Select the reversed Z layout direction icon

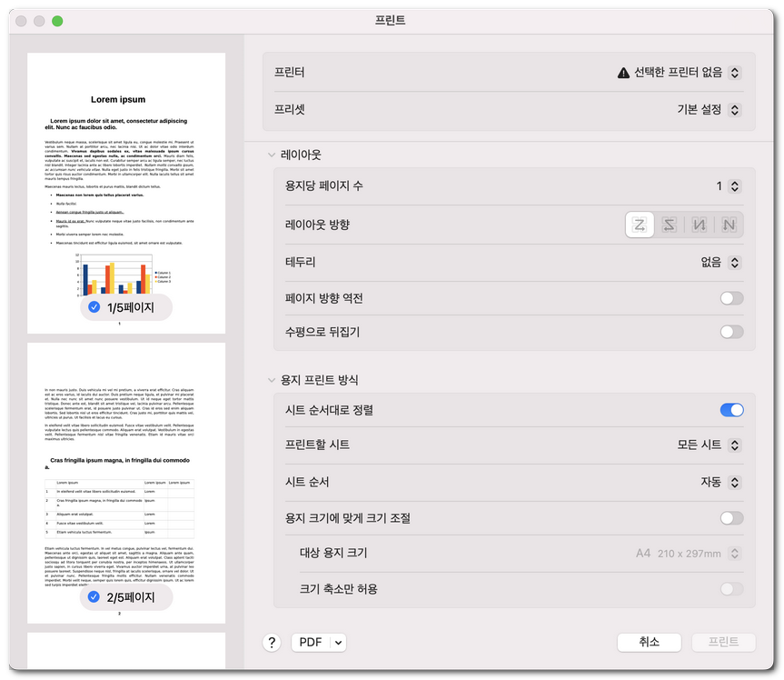point(669,224)
